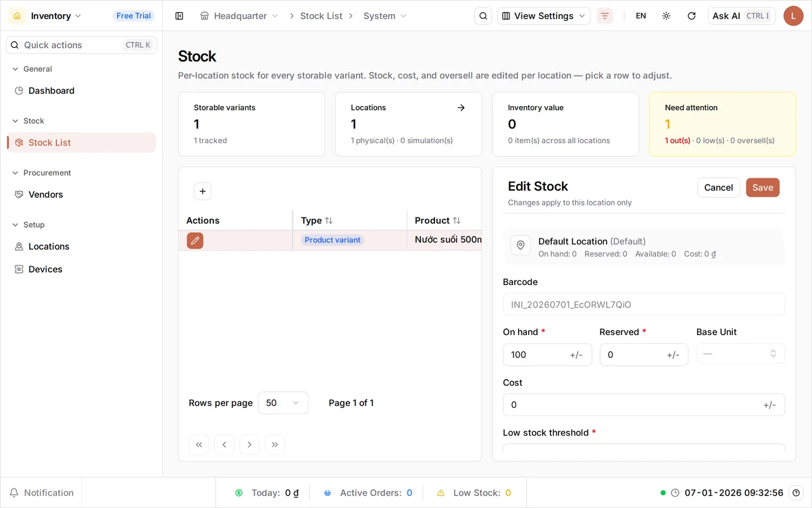The width and height of the screenshot is (812, 508).
Task: Click the arrow on Locations card
Action: (x=461, y=107)
